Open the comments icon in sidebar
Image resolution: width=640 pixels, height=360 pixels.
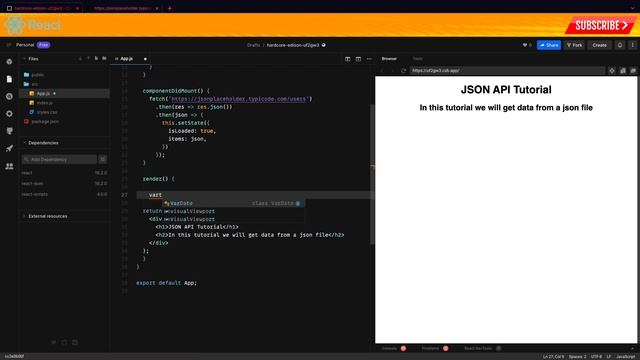pyautogui.click(x=9, y=131)
